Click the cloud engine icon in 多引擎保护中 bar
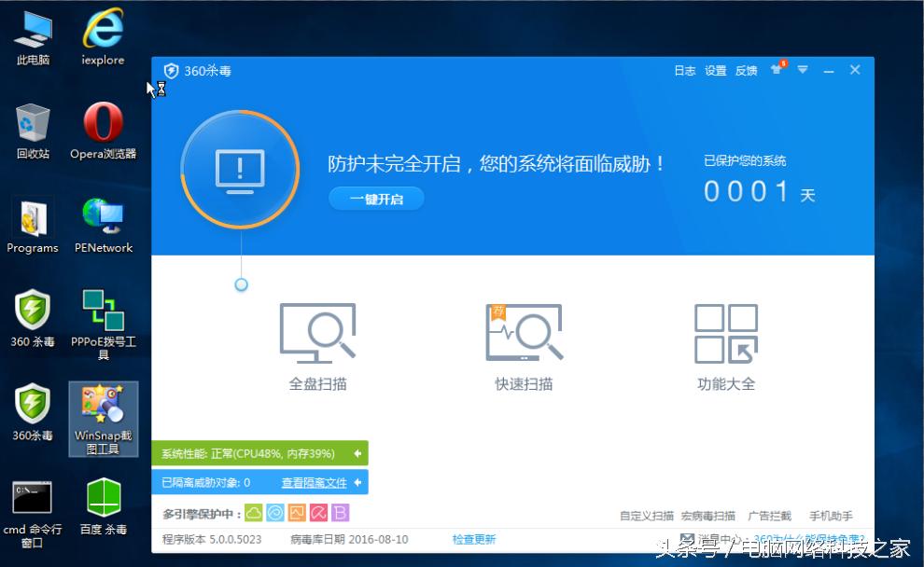Image resolution: width=924 pixels, height=567 pixels. 252,512
